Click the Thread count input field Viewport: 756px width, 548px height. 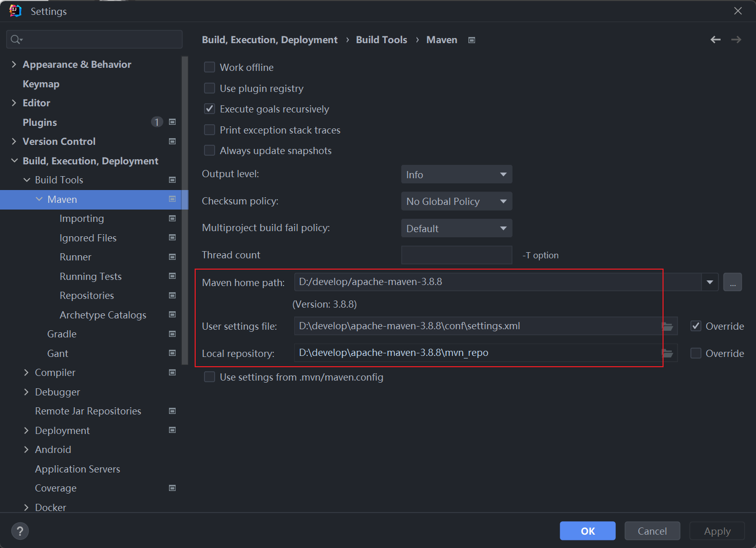point(456,255)
